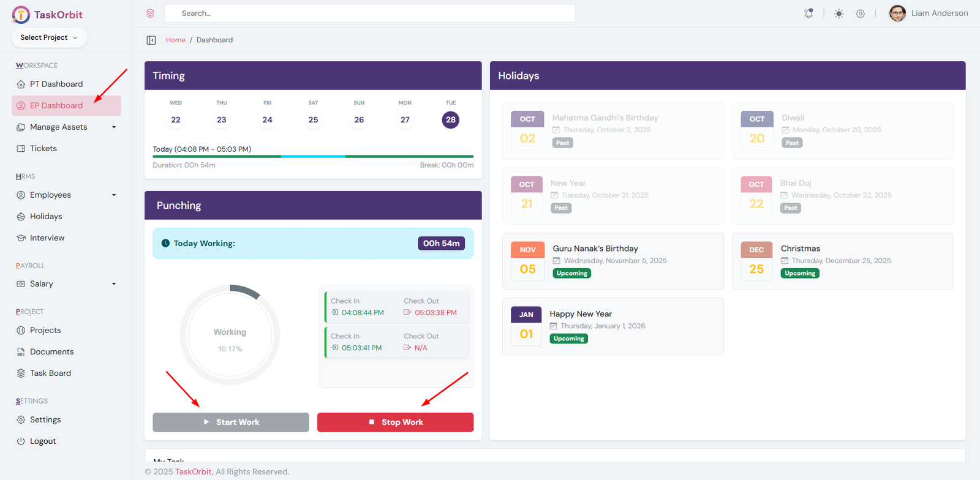The width and height of the screenshot is (980, 480).
Task: Collapse sidebar using breadcrumb panel icon
Action: click(151, 40)
